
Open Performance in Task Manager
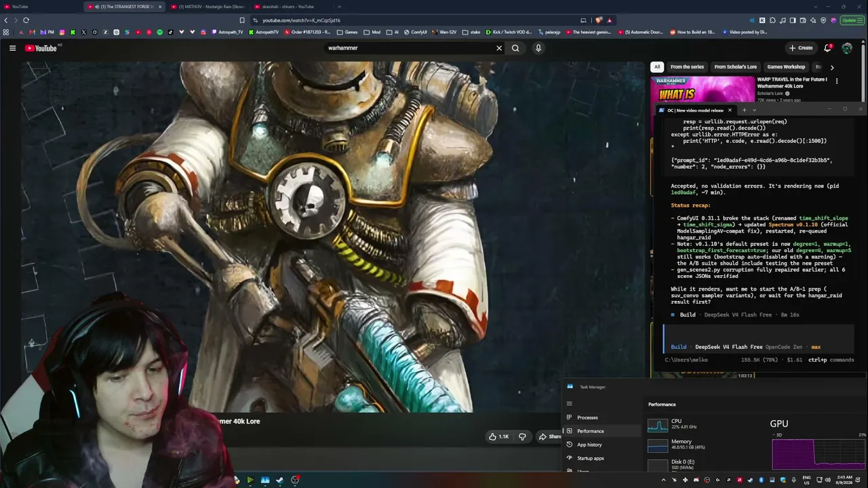coord(601,431)
